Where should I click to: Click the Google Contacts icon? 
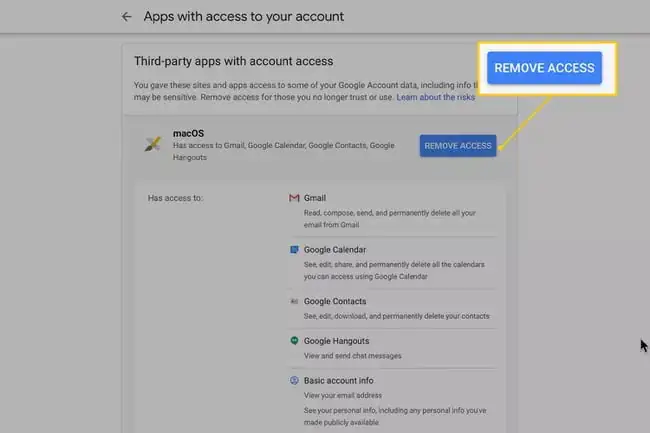point(294,301)
